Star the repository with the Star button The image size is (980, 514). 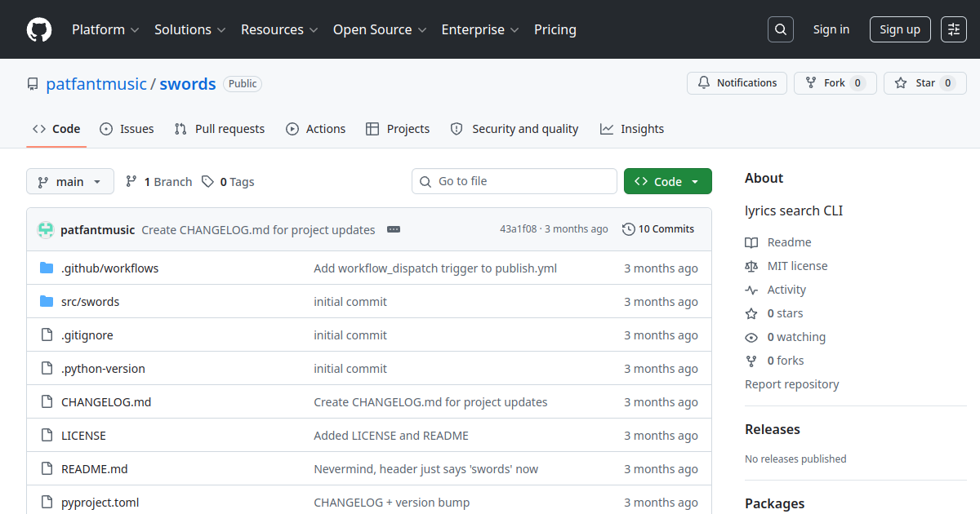tap(925, 83)
